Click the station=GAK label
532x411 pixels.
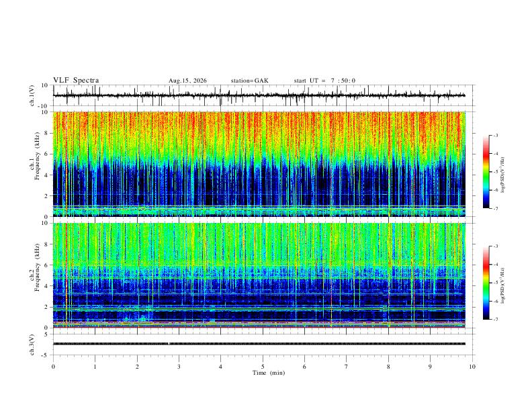tap(250, 81)
